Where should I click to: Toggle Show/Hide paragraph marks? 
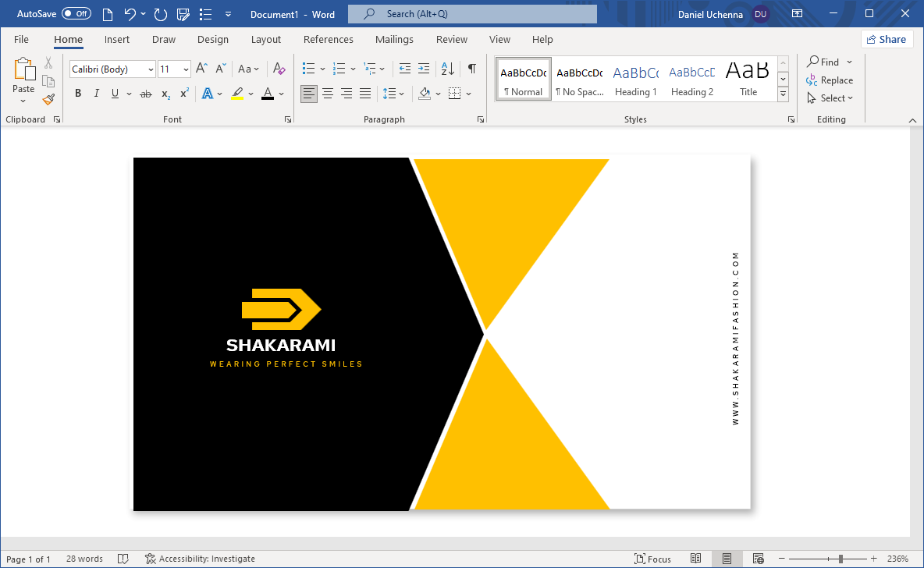point(472,69)
